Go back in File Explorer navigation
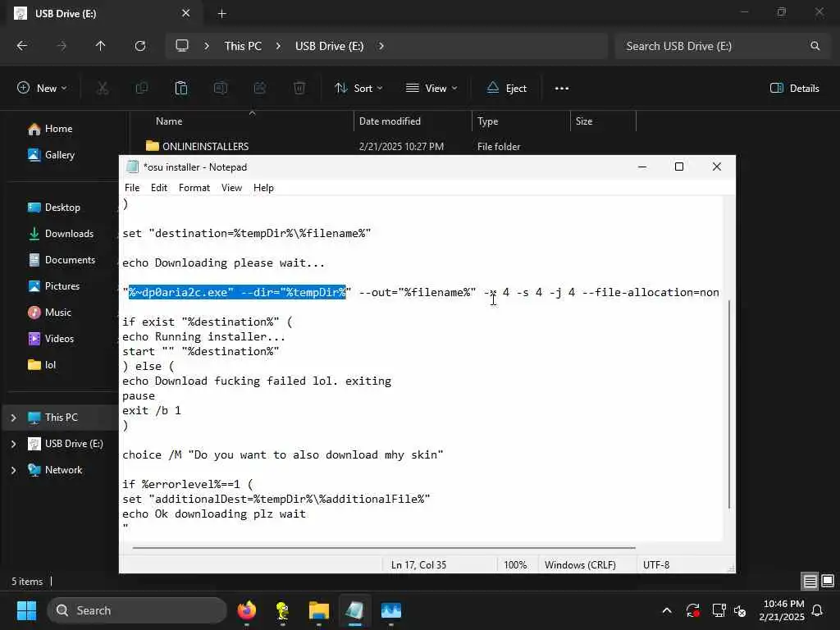The width and height of the screenshot is (840, 630). coord(22,46)
